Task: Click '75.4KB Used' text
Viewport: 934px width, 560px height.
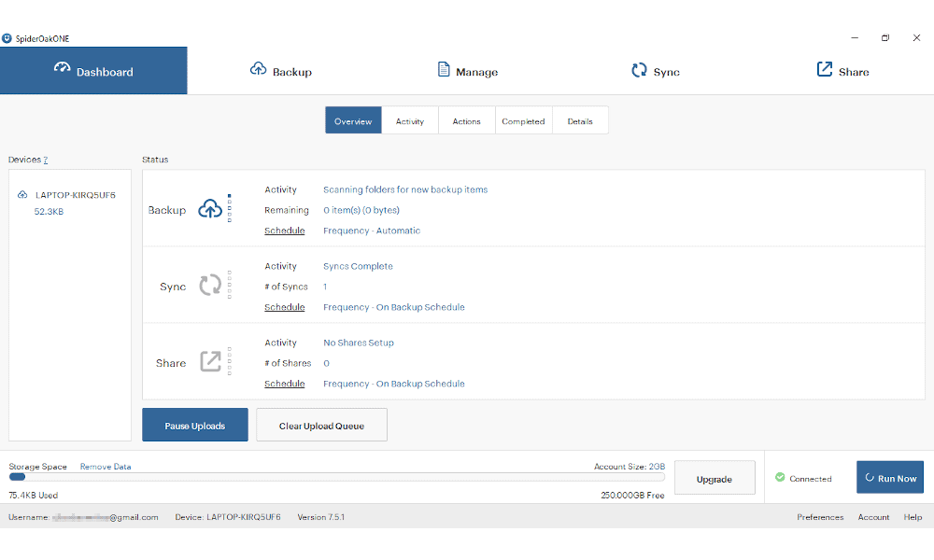Action: [33, 495]
